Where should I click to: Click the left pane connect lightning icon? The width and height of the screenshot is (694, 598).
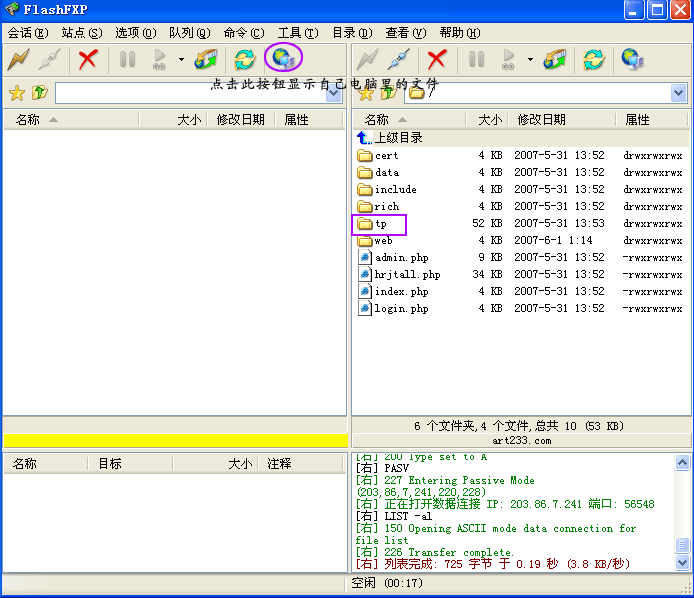19,59
